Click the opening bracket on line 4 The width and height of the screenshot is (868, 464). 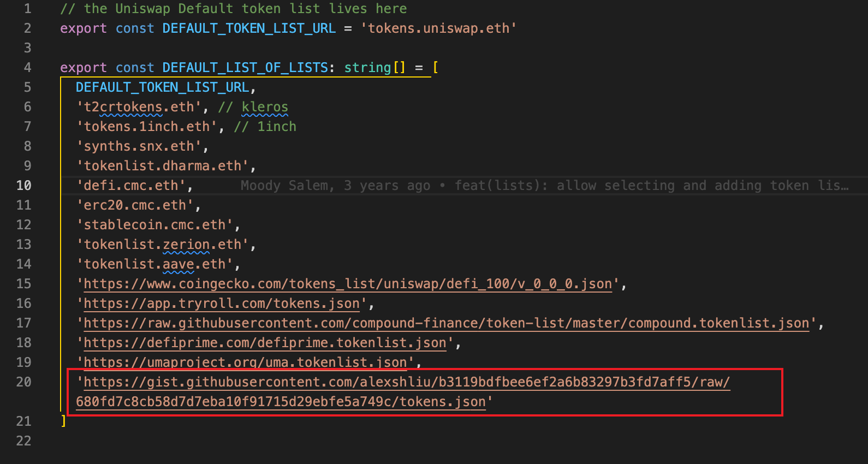pos(435,68)
